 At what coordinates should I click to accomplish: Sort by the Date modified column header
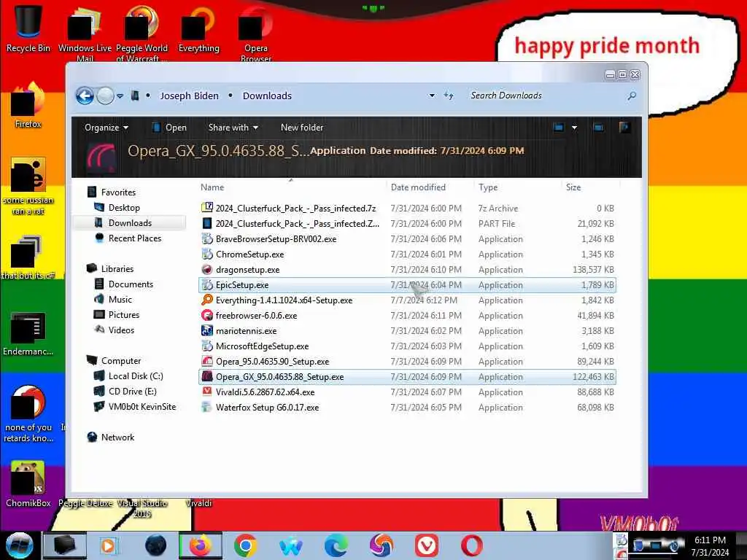click(418, 187)
